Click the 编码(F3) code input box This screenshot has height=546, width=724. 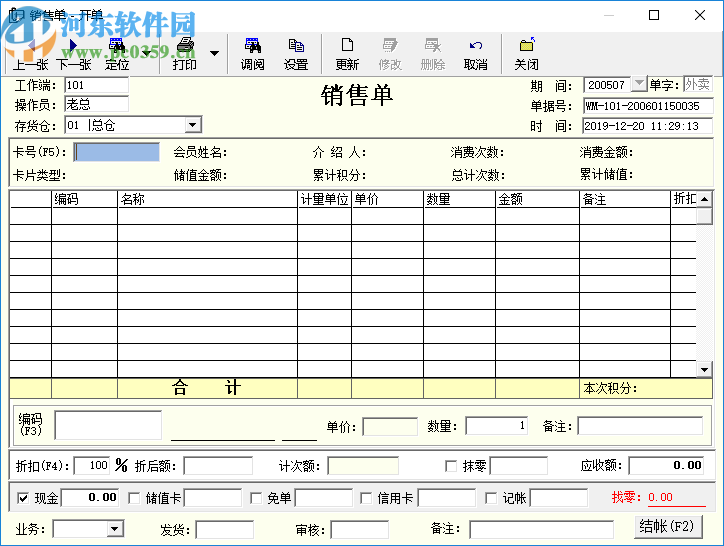[x=109, y=425]
